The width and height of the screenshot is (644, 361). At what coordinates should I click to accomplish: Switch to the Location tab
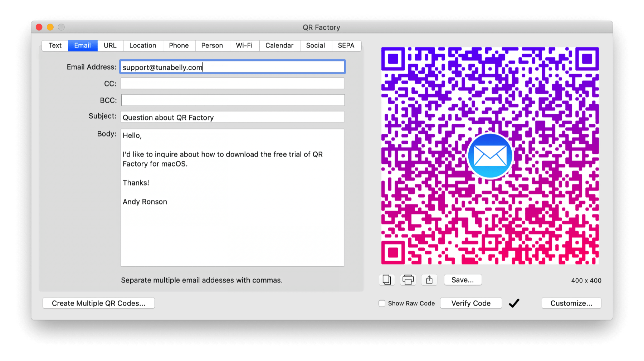[143, 45]
